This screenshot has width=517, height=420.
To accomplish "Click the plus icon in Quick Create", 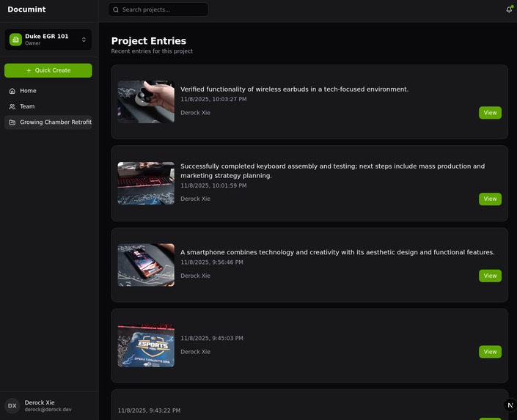I will click(x=29, y=70).
